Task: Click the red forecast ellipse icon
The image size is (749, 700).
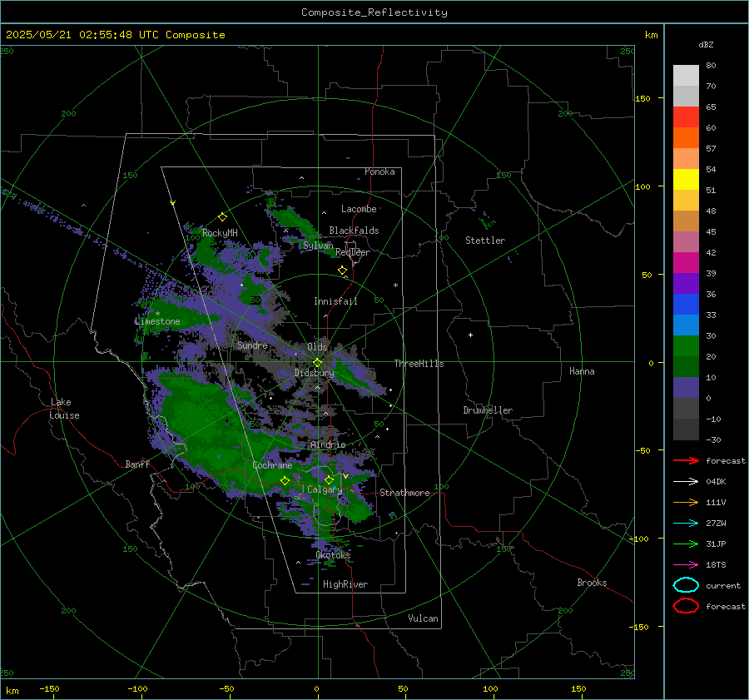Action: pyautogui.click(x=686, y=606)
